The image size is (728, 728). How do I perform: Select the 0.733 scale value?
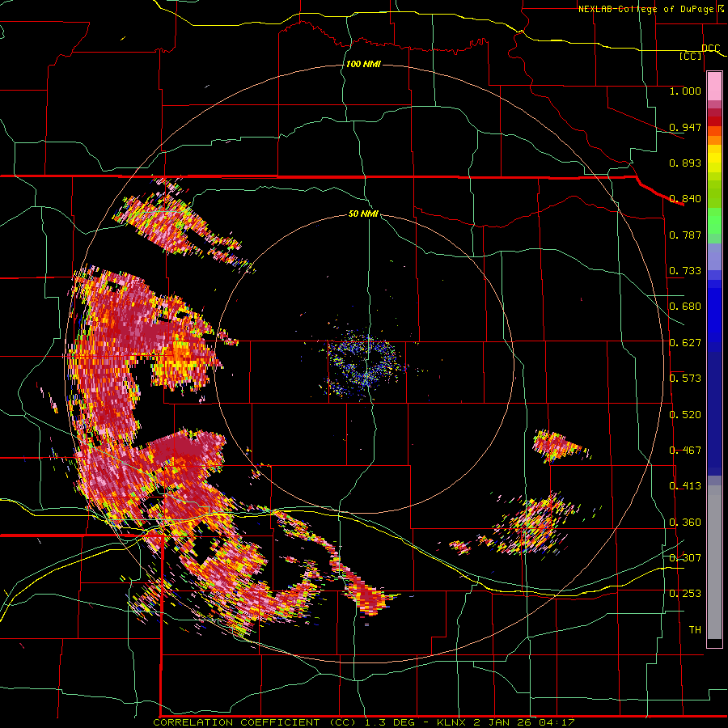685,271
